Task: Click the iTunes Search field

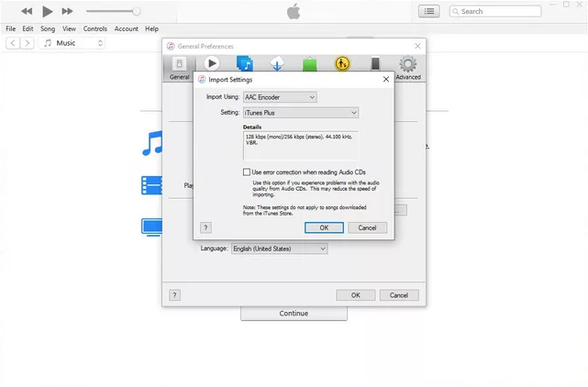Action: click(495, 11)
